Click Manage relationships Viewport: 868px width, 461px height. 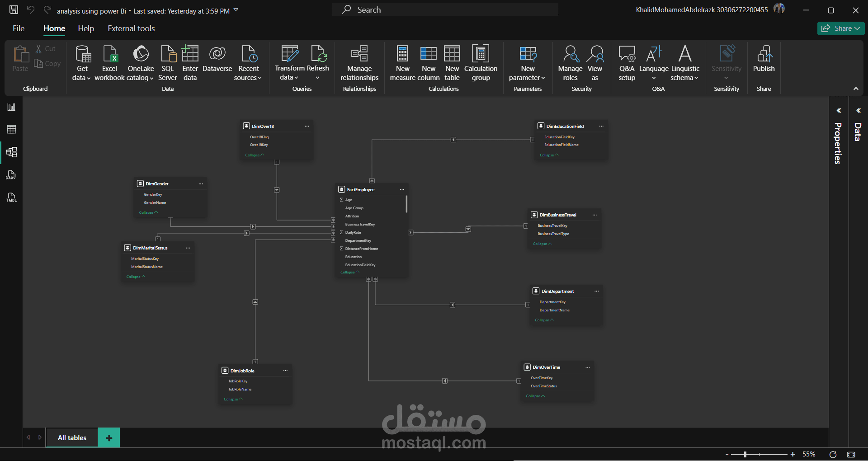pyautogui.click(x=359, y=62)
